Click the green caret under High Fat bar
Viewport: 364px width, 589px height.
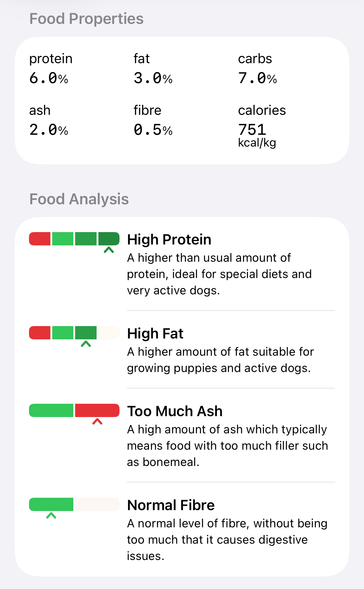click(86, 344)
